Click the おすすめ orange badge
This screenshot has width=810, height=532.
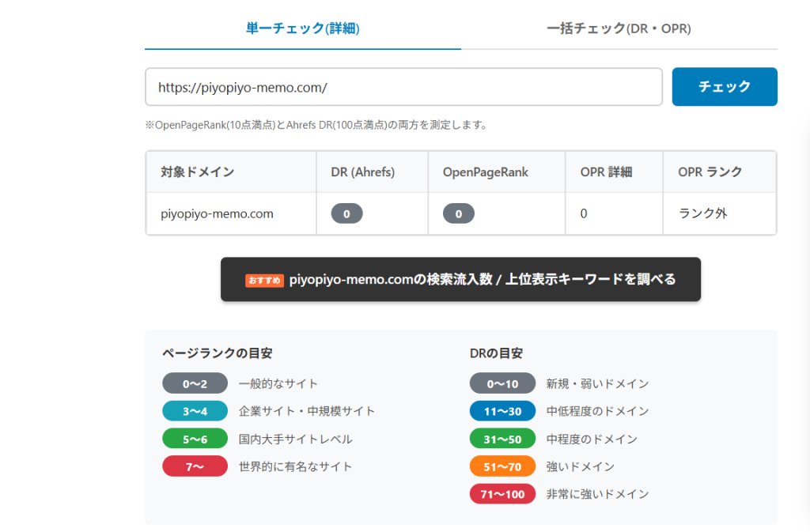coord(264,280)
